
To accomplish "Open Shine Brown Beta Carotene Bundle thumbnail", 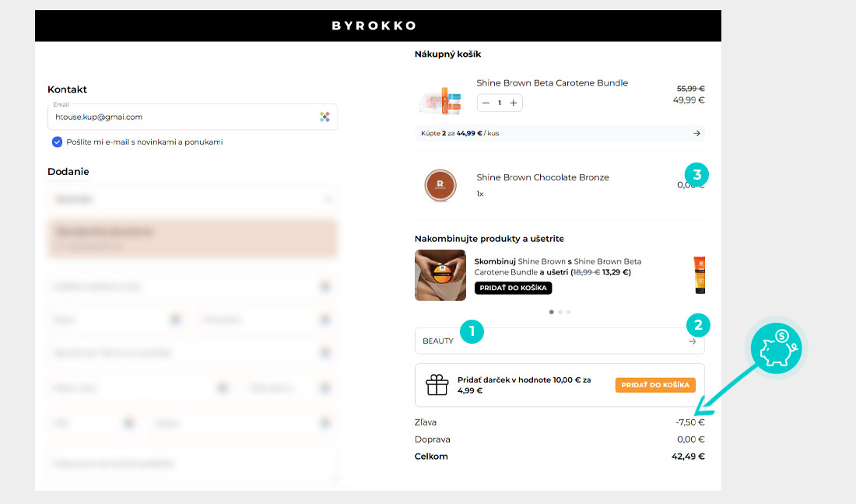I will tap(440, 100).
